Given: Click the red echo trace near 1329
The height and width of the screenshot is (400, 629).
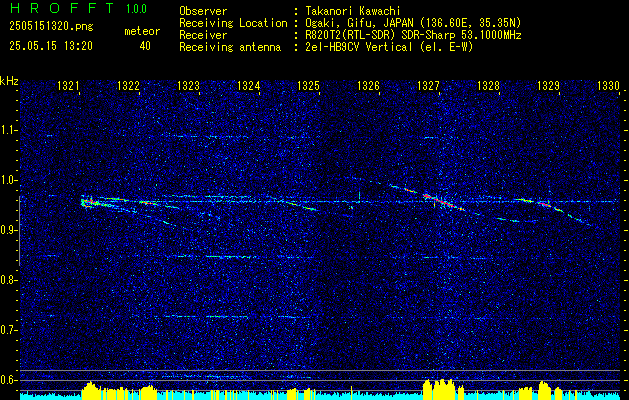Looking at the screenshot, I should click(x=545, y=204).
